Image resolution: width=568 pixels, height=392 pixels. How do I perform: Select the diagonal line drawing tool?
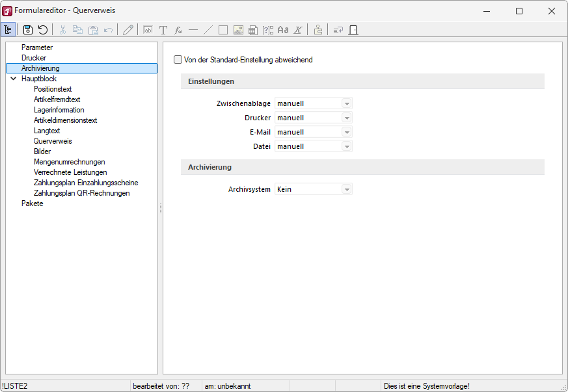[208, 30]
